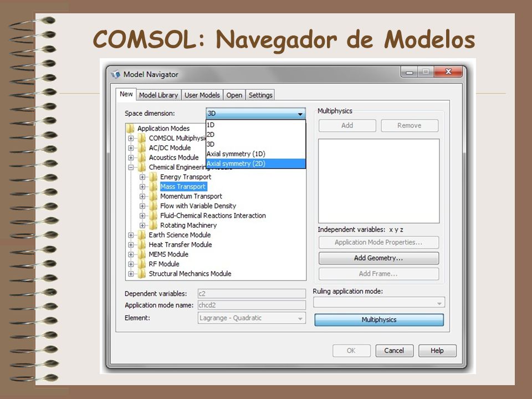This screenshot has width=532, height=399.
Task: Click the Fluid-Chemical Reactions Interaction folder icon
Action: (x=154, y=216)
